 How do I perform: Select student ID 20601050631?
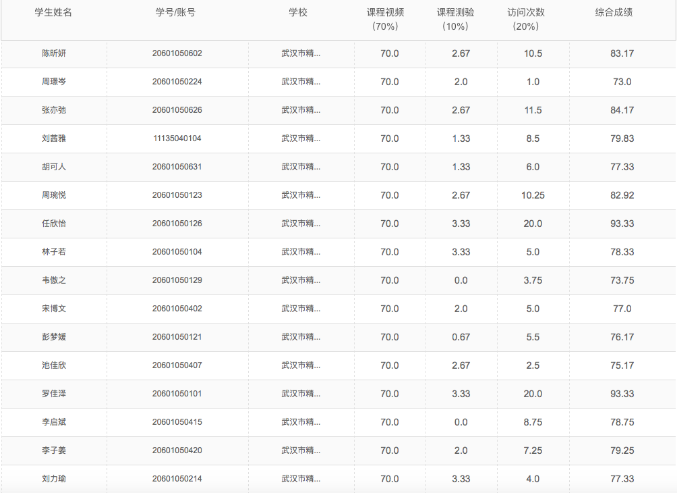[177, 167]
